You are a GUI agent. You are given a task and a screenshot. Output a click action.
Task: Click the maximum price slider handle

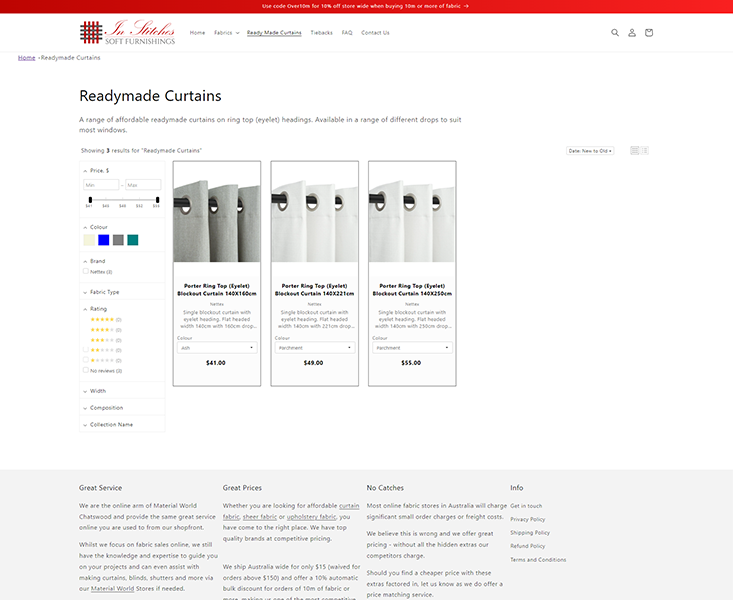pos(158,200)
